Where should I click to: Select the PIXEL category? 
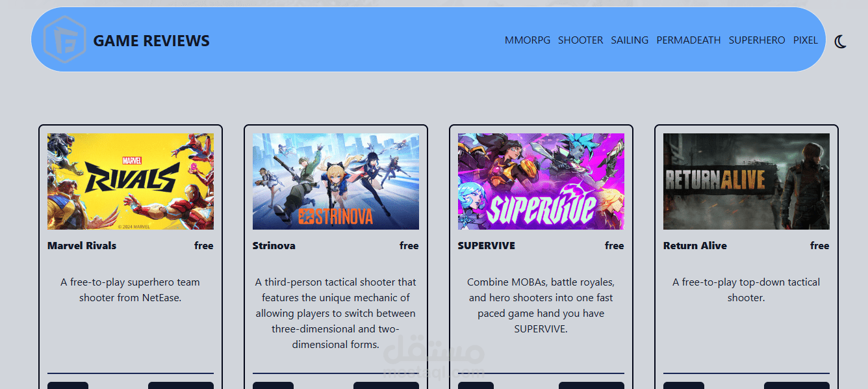(806, 40)
